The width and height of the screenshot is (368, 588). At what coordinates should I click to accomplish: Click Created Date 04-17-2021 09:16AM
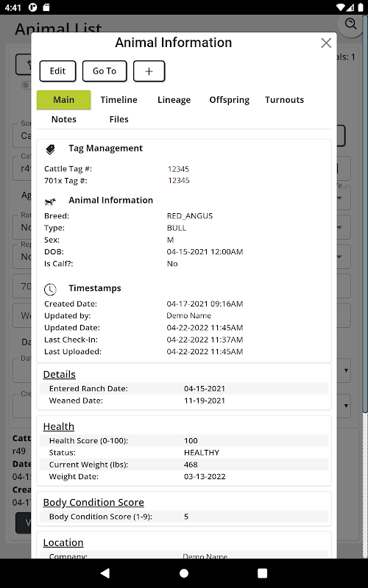point(205,304)
